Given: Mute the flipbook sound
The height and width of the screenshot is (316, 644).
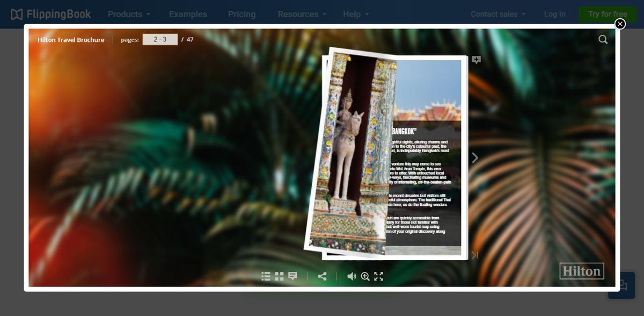Looking at the screenshot, I should (352, 276).
